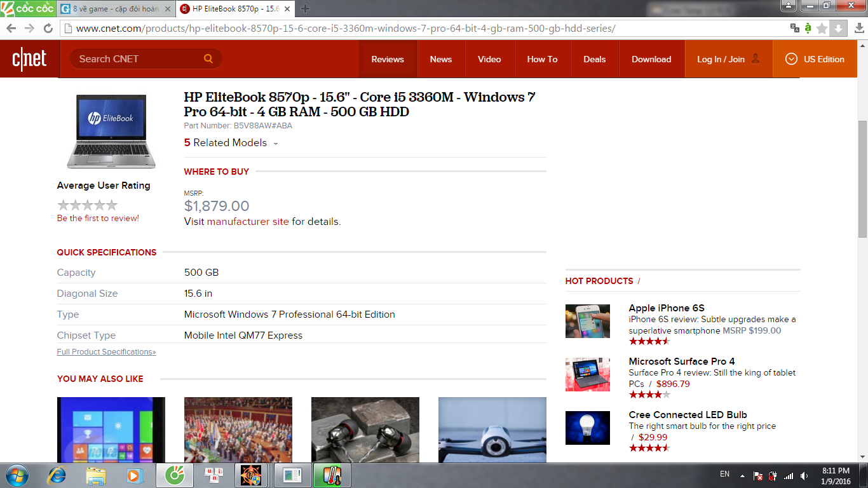Click 'Be the first to review!' link
This screenshot has height=488, width=868.
98,218
